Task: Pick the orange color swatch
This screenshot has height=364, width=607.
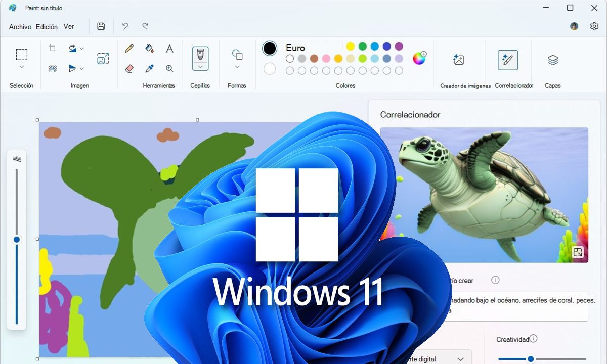Action: (338, 59)
